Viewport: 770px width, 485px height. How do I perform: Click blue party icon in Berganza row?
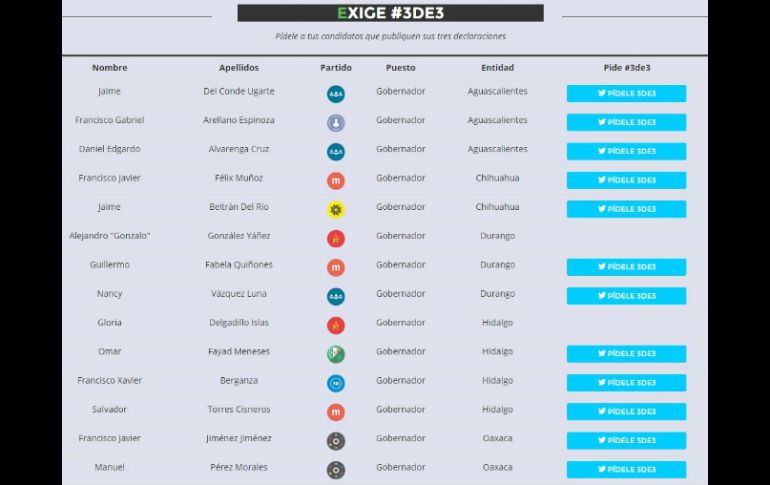(x=336, y=383)
